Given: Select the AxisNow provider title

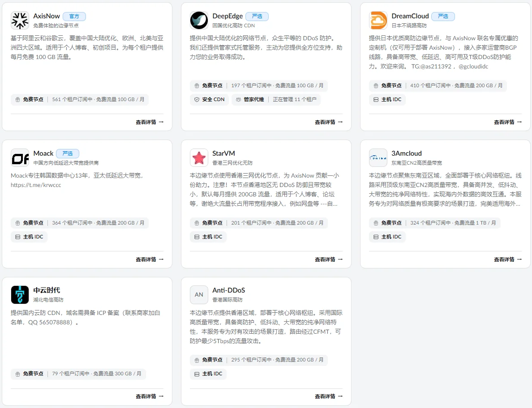Looking at the screenshot, I should (x=47, y=16).
